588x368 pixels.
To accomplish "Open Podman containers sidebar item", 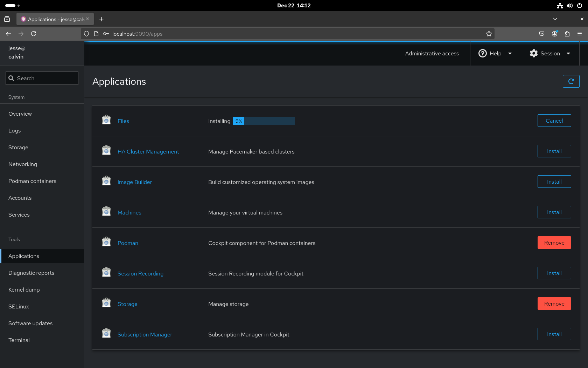I will click(42, 181).
